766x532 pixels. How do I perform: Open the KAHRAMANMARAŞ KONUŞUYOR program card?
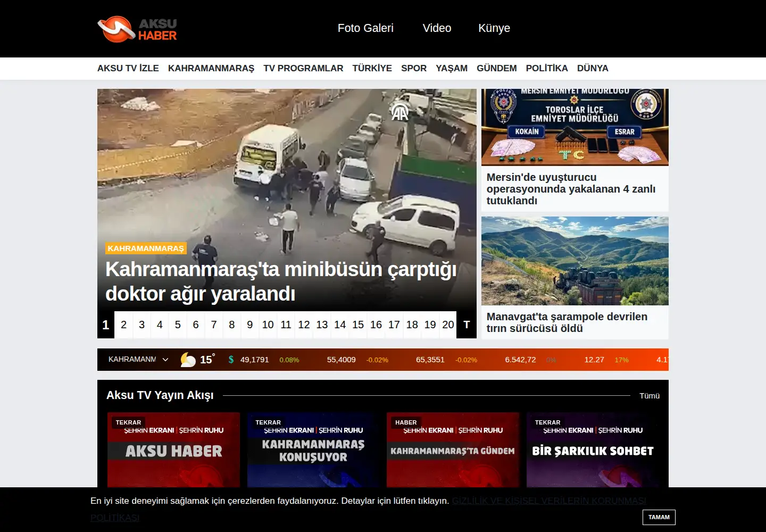(313, 450)
